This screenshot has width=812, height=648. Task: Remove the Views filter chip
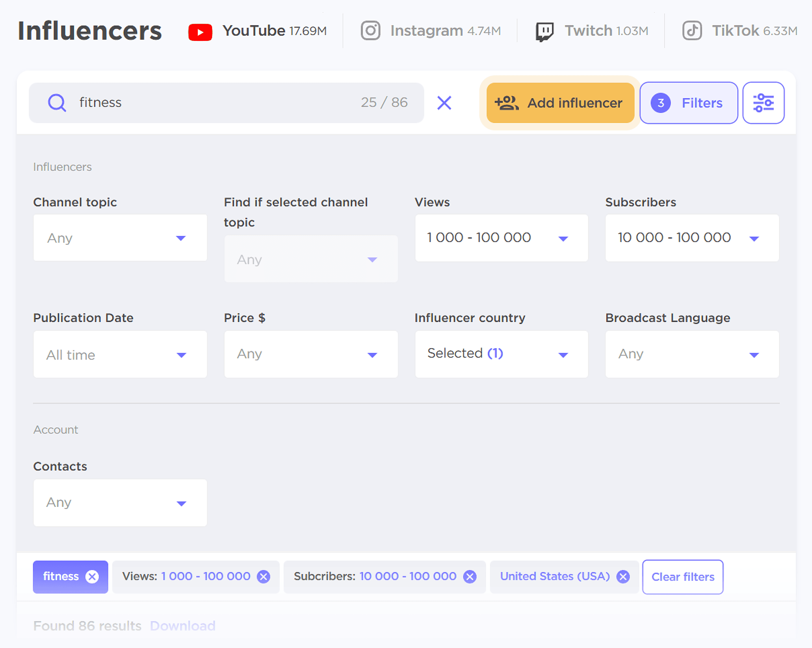[264, 577]
